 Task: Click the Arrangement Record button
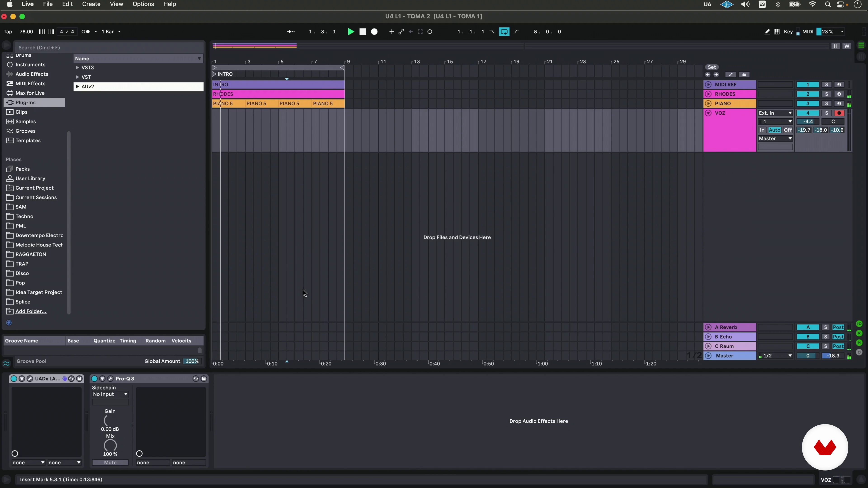374,32
